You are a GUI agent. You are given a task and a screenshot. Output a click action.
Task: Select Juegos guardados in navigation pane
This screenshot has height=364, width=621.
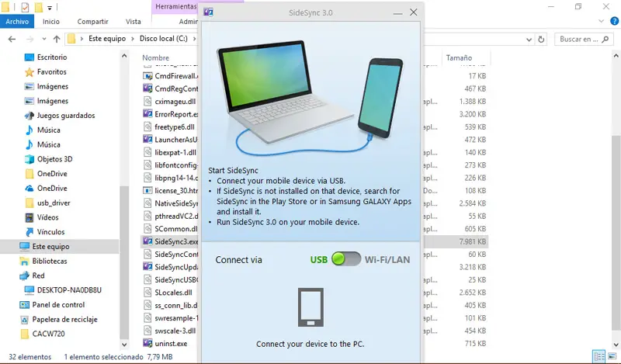point(66,116)
